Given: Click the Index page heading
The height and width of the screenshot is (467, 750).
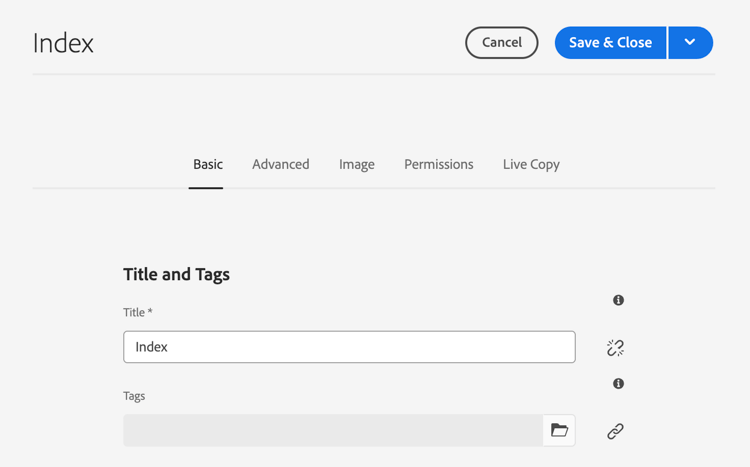Looking at the screenshot, I should click(63, 43).
